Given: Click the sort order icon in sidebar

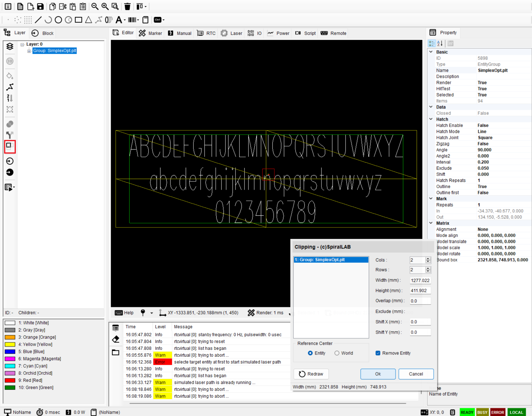Looking at the screenshot, I should (10, 98).
